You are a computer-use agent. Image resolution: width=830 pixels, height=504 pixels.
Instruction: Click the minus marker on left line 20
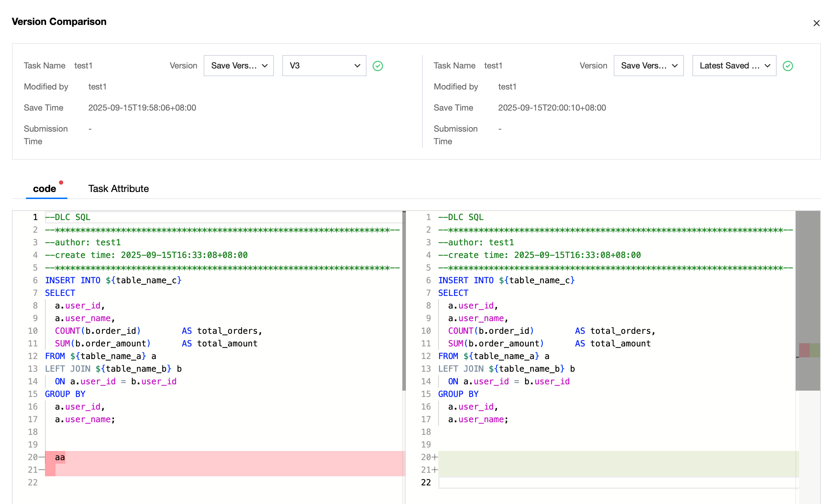click(x=42, y=457)
